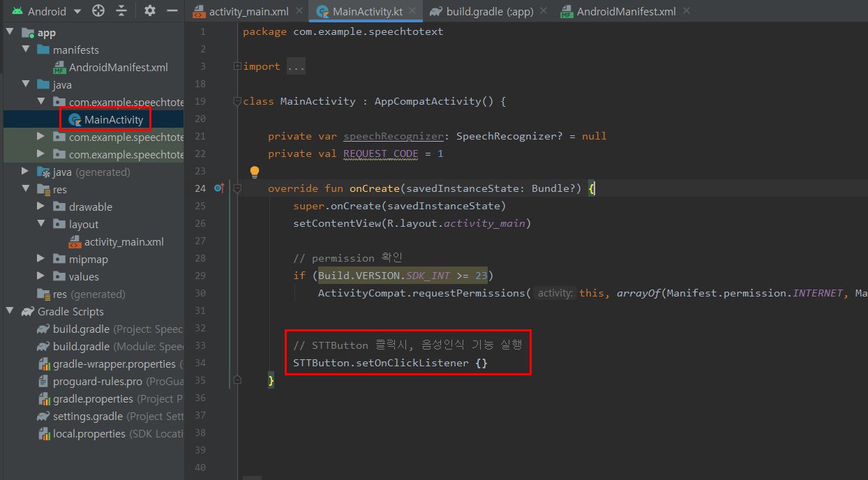Switch to the activity_main.xml tab
The image size is (868, 480).
[249, 12]
